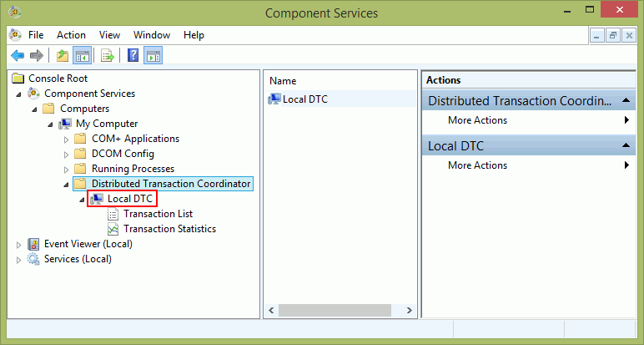Viewport: 644px width, 345px height.
Task: Expand the DCOM Config node
Action: 66,155
